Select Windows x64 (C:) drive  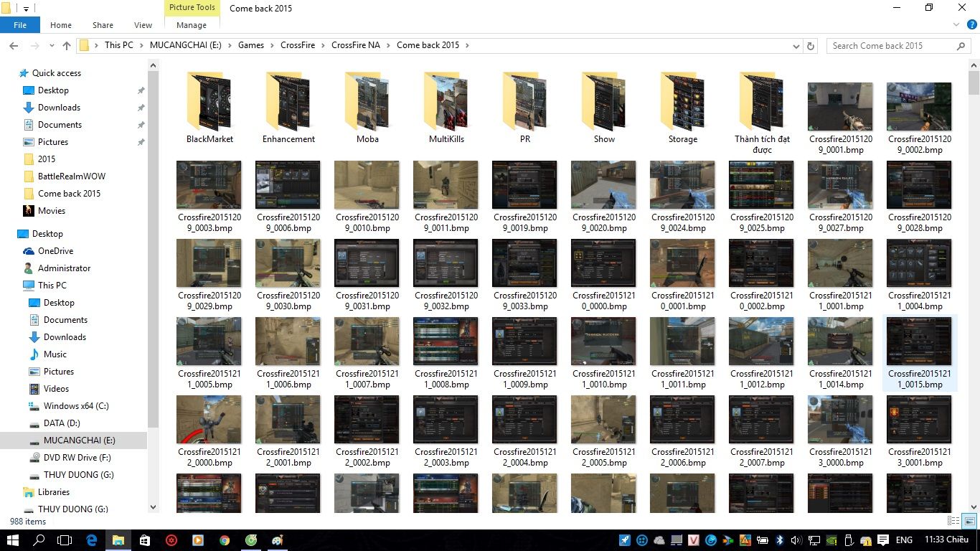coord(76,406)
